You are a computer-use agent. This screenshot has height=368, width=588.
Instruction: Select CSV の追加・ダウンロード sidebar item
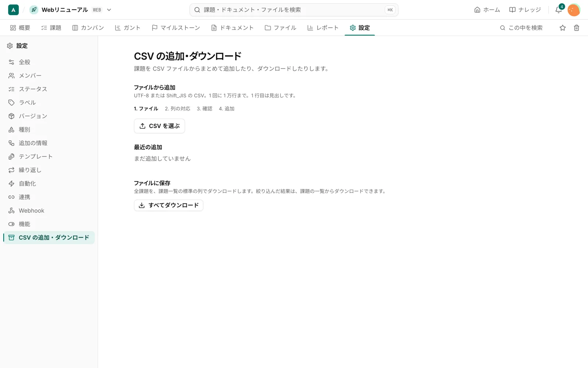(49, 237)
